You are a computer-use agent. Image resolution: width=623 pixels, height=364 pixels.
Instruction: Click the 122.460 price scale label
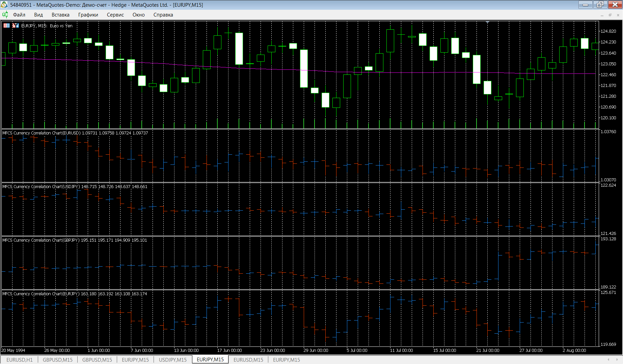pyautogui.click(x=608, y=74)
